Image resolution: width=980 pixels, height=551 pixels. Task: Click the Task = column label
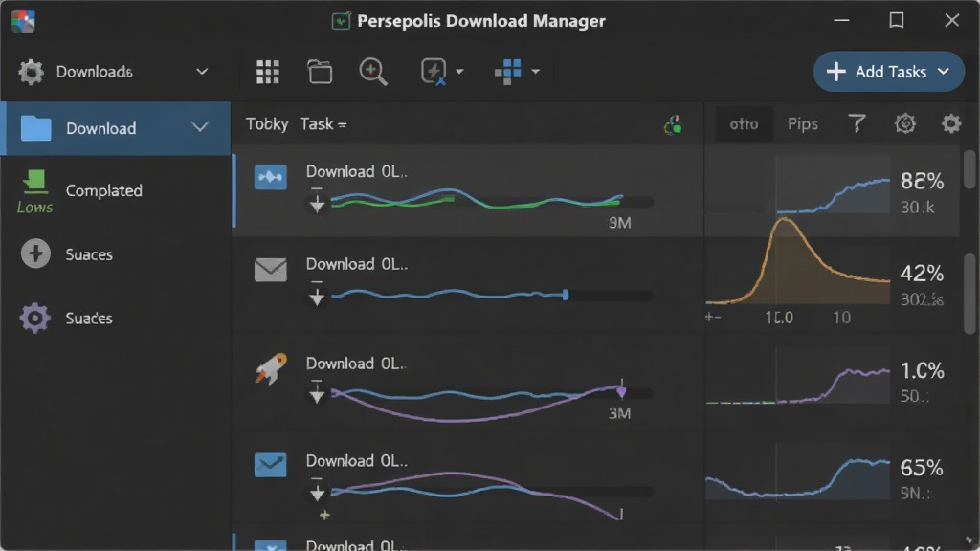point(323,123)
